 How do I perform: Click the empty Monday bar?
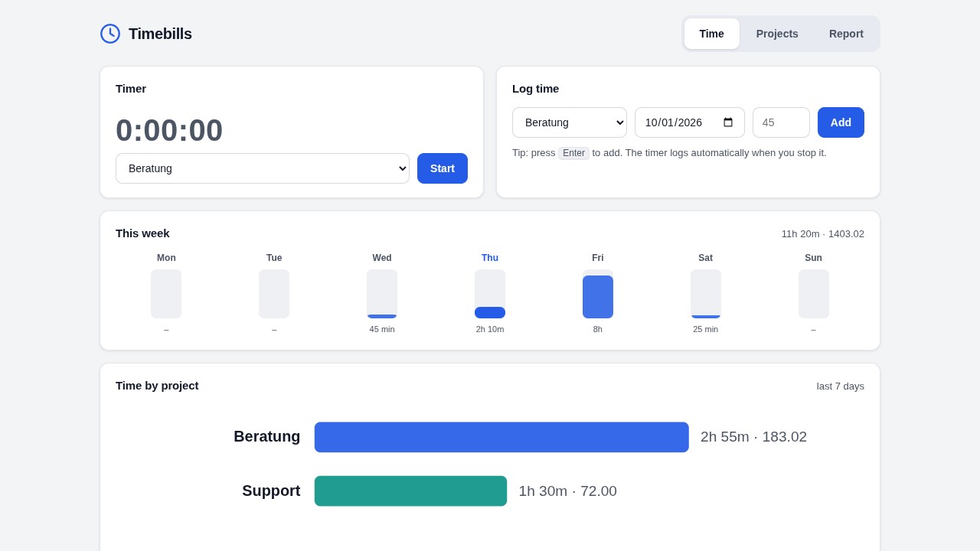(x=166, y=294)
